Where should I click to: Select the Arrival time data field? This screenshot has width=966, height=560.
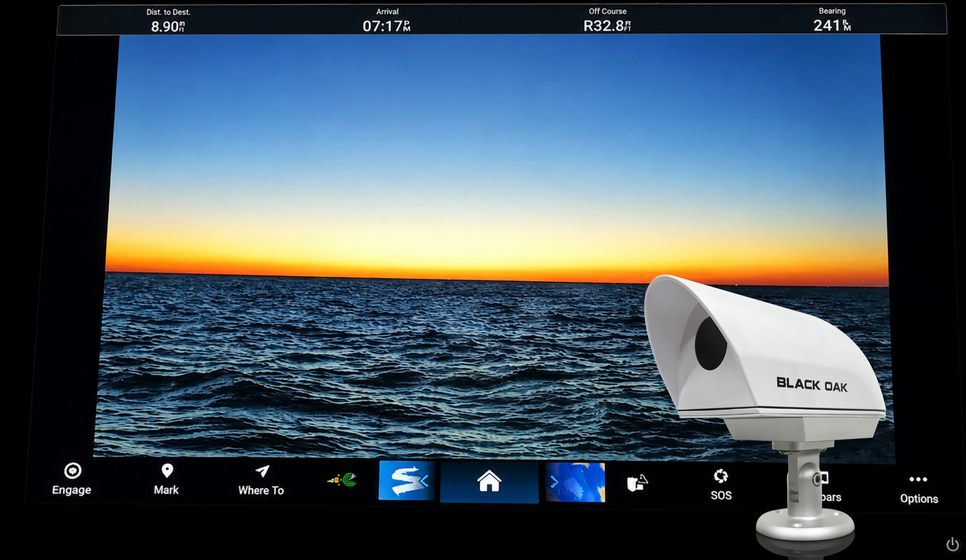(387, 20)
